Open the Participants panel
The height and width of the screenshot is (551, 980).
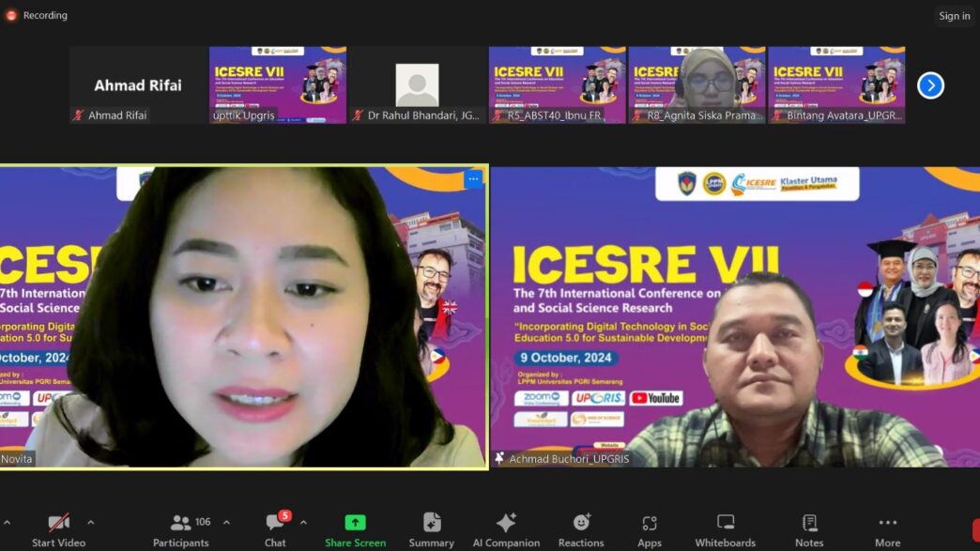click(181, 523)
